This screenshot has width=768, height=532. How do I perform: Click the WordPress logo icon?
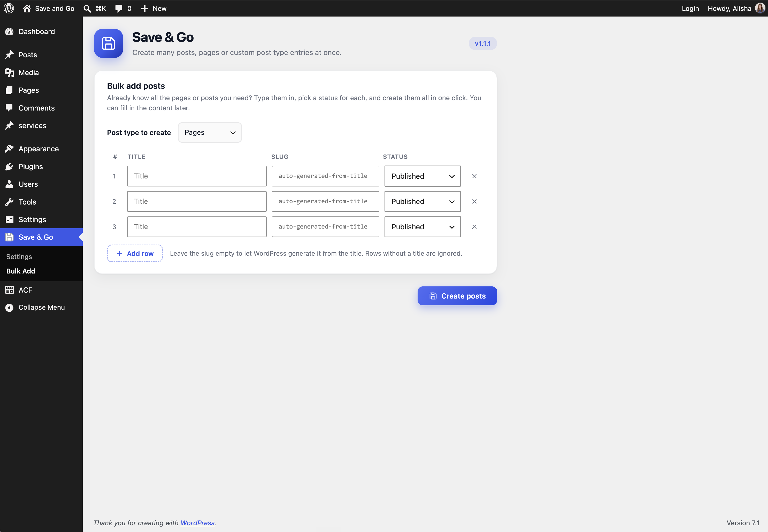(9, 8)
